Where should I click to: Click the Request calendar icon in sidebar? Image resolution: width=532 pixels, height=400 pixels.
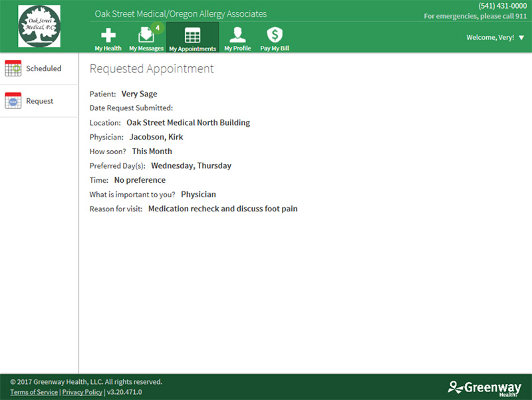pos(13,101)
